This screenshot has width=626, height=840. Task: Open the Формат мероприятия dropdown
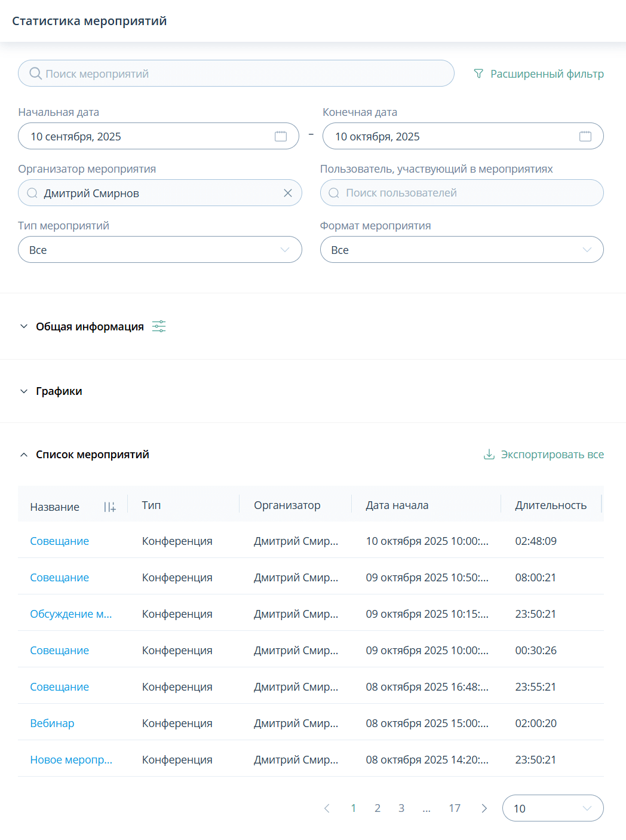click(x=461, y=250)
